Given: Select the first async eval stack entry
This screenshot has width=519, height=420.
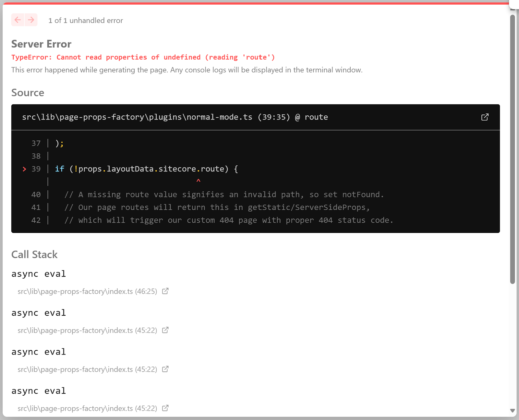Looking at the screenshot, I should pos(39,274).
